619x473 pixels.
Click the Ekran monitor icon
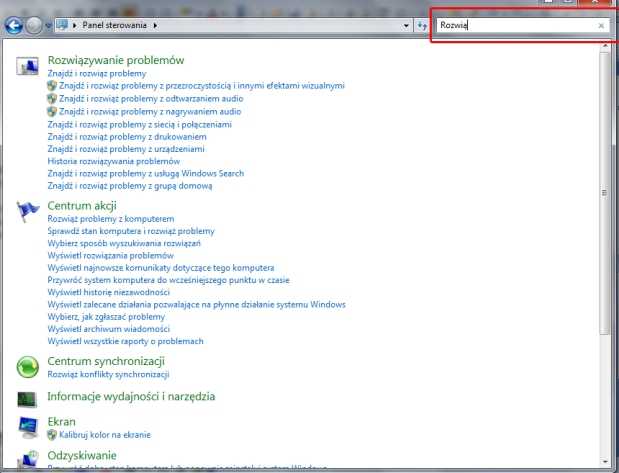(x=28, y=427)
